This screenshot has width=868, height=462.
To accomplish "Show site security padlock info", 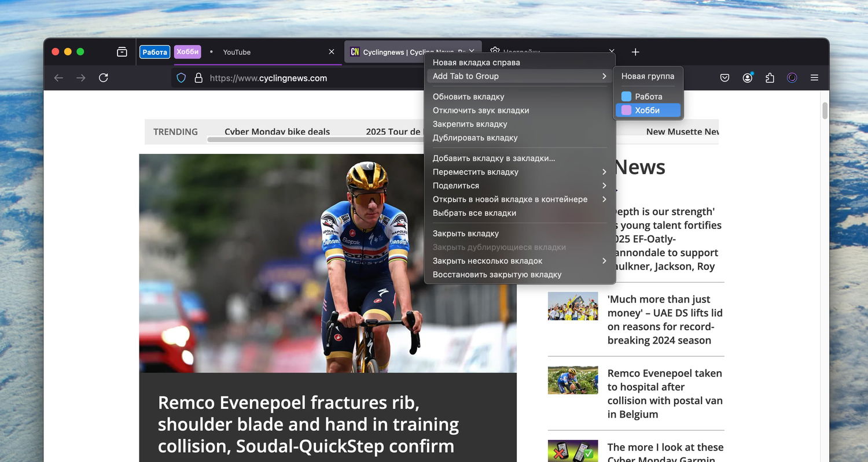I will pos(198,77).
